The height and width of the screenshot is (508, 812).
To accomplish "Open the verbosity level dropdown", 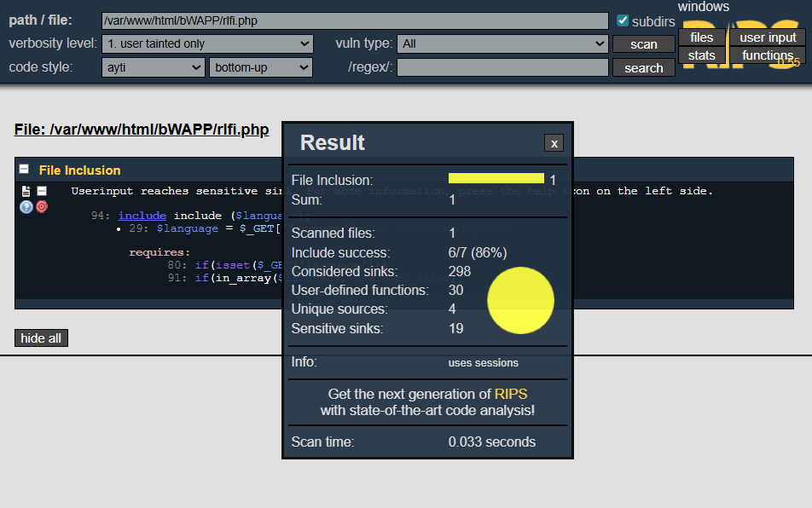I will tap(207, 43).
